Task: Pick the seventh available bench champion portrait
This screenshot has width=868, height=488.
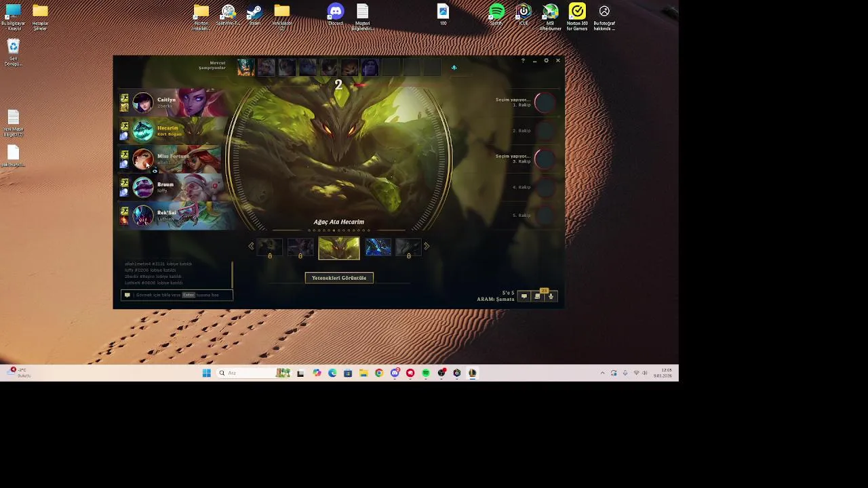Action: tap(370, 67)
